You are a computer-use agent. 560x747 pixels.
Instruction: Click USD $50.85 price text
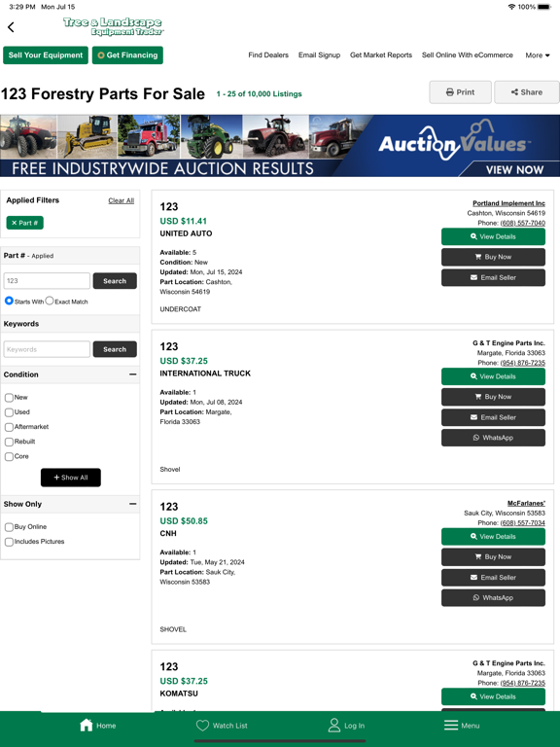[x=184, y=520]
